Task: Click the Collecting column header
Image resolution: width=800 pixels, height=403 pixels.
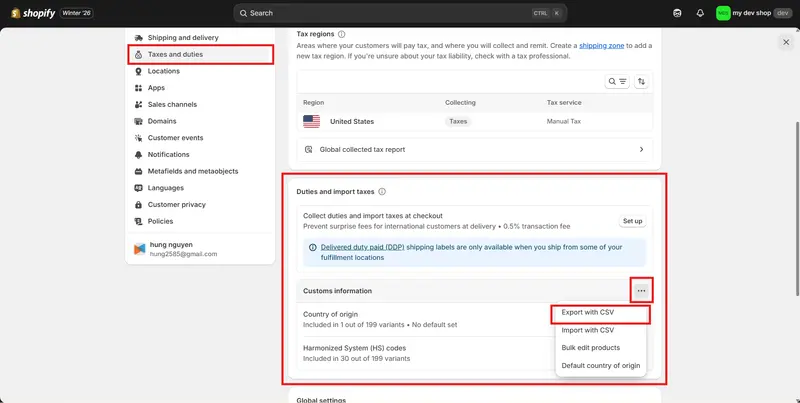Action: 460,103
